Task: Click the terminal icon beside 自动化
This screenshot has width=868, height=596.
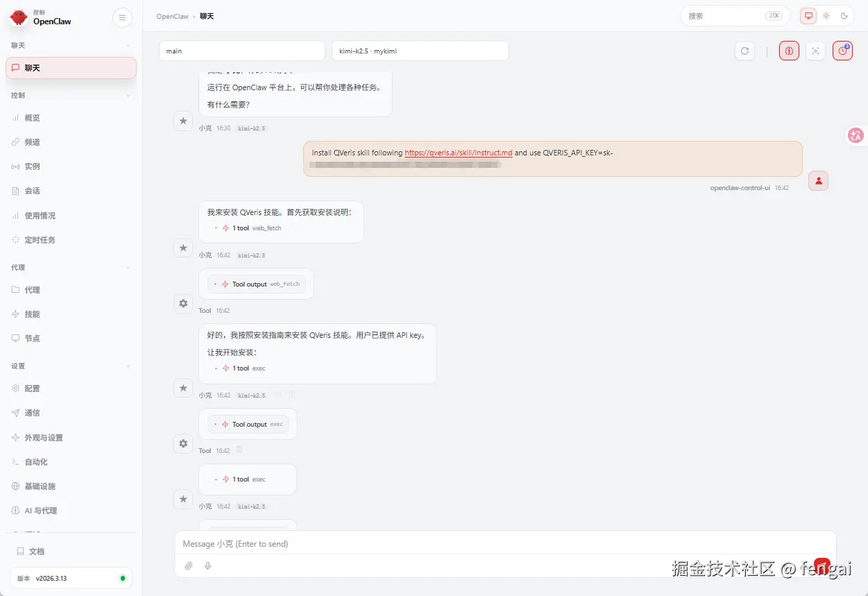Action: point(15,462)
